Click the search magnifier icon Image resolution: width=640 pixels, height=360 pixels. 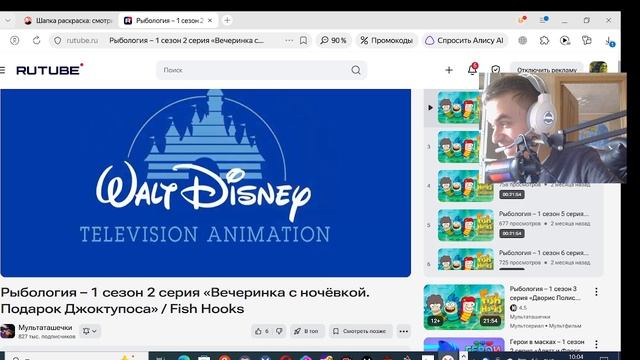point(356,70)
